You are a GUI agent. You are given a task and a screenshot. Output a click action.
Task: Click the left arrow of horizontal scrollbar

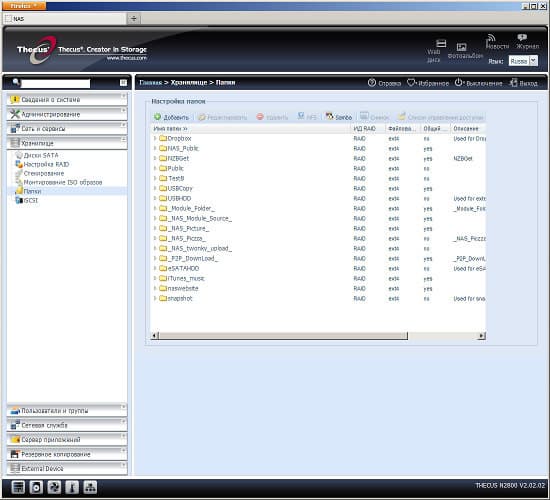click(155, 336)
